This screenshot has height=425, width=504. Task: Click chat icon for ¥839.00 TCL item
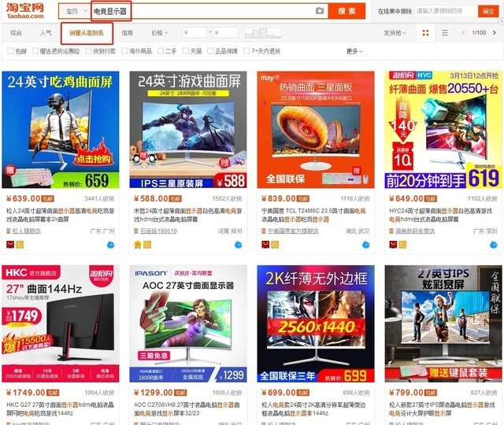point(365,245)
